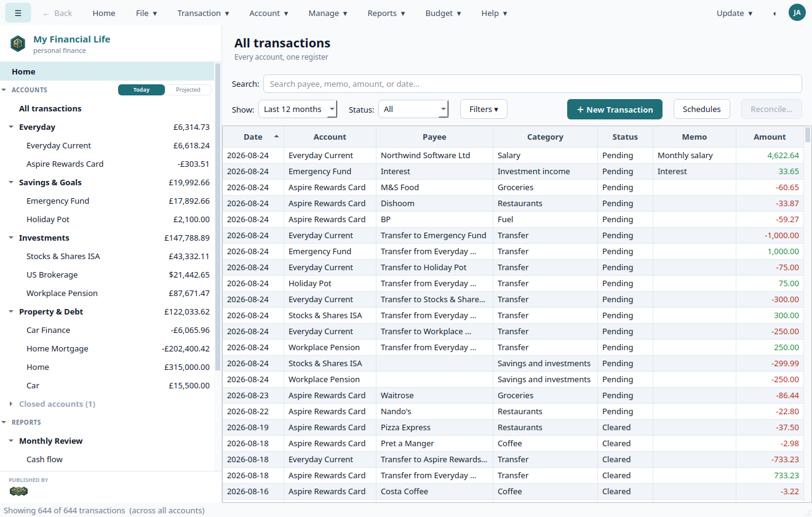This screenshot has width=812, height=517.
Task: Collapse the Investments group
Action: pos(11,238)
